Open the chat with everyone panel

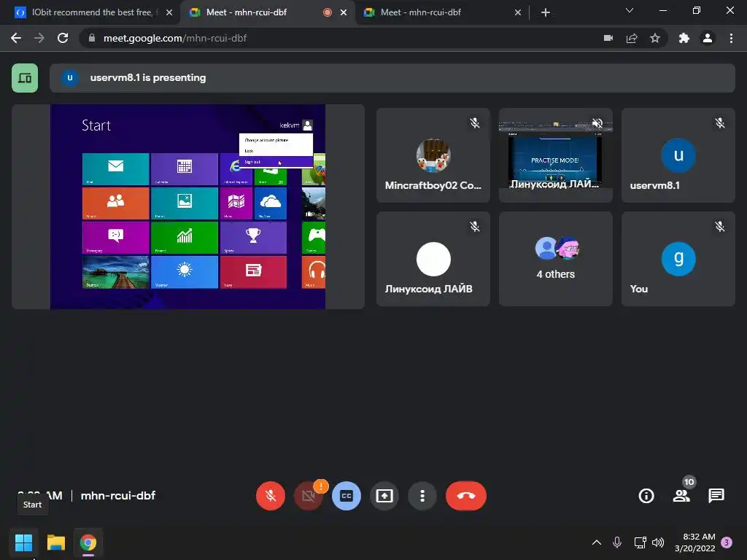716,496
